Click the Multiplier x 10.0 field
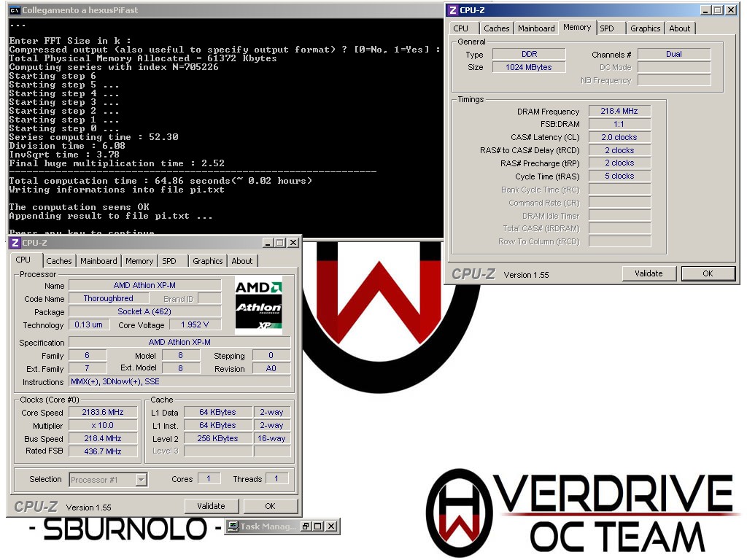The width and height of the screenshot is (747, 560). pyautogui.click(x=103, y=425)
